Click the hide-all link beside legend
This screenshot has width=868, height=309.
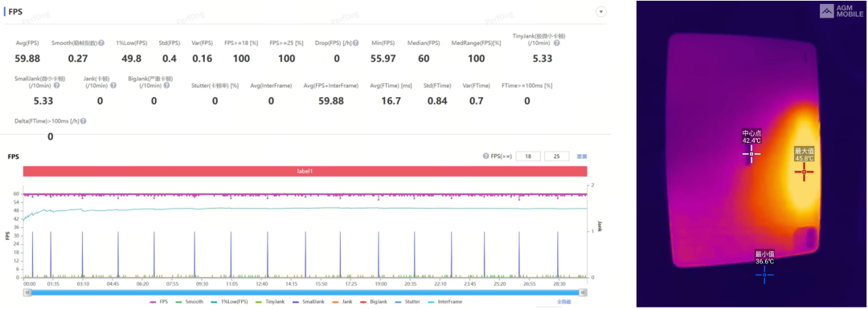563,302
